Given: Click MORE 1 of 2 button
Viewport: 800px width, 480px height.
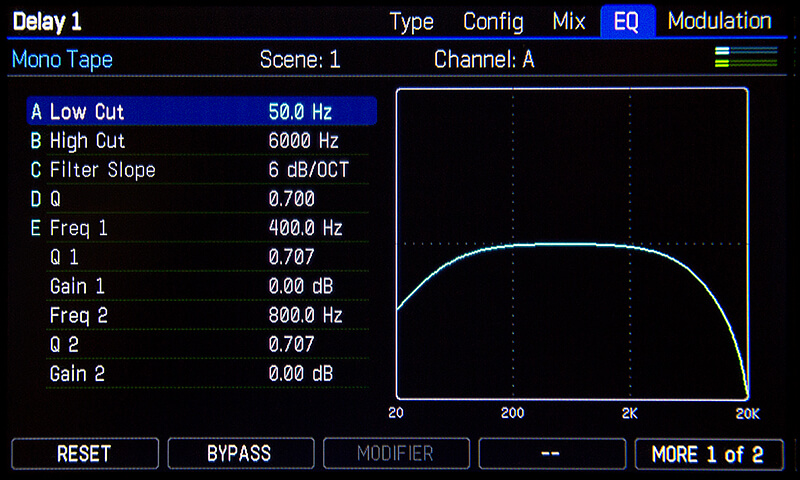Looking at the screenshot, I should 707,454.
